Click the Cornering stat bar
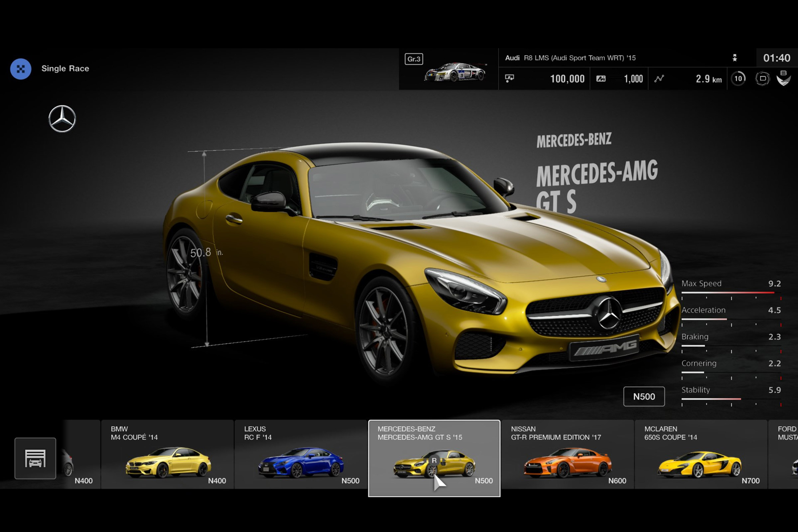This screenshot has width=798, height=532. click(x=731, y=372)
